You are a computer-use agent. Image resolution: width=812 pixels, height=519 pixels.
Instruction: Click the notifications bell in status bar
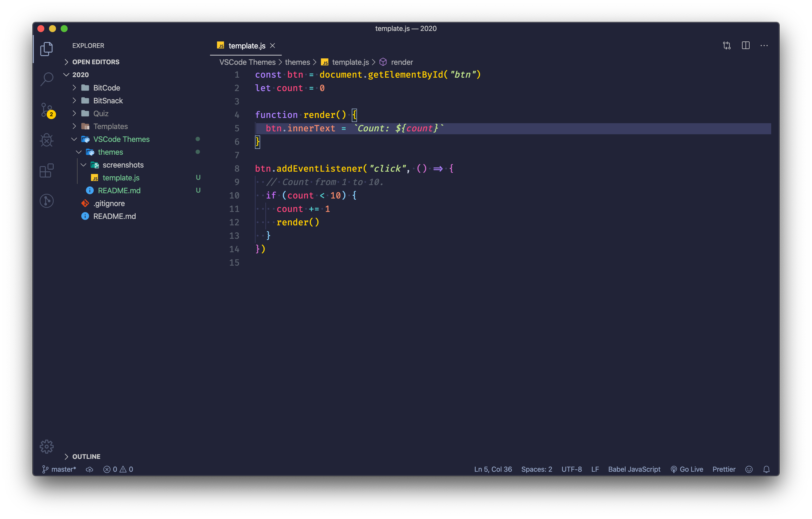pos(766,469)
